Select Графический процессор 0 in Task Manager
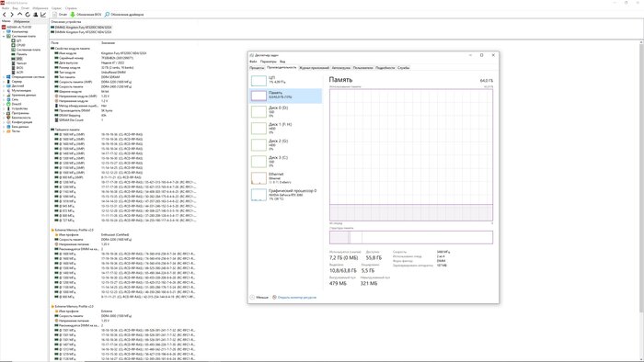This screenshot has width=644, height=362. pyautogui.click(x=286, y=195)
